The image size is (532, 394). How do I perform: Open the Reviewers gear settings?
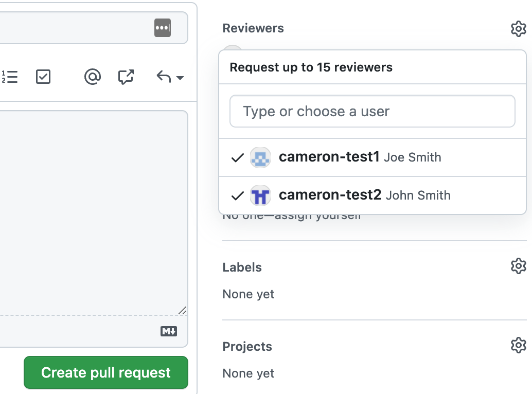pos(518,29)
